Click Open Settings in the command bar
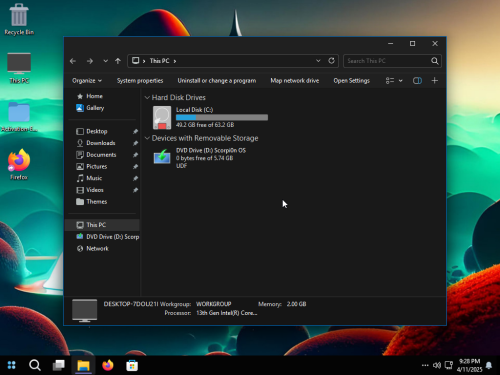This screenshot has height=375, width=500. click(352, 81)
